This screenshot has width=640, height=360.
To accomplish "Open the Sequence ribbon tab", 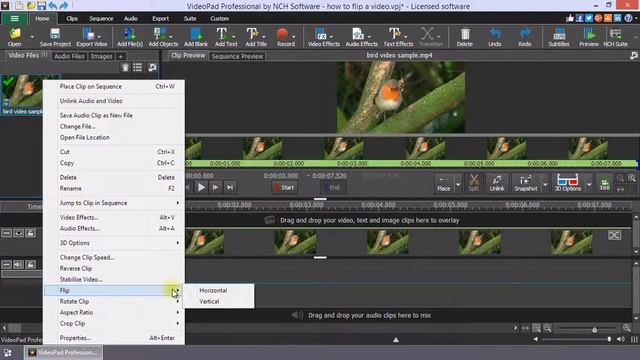I will point(101,18).
